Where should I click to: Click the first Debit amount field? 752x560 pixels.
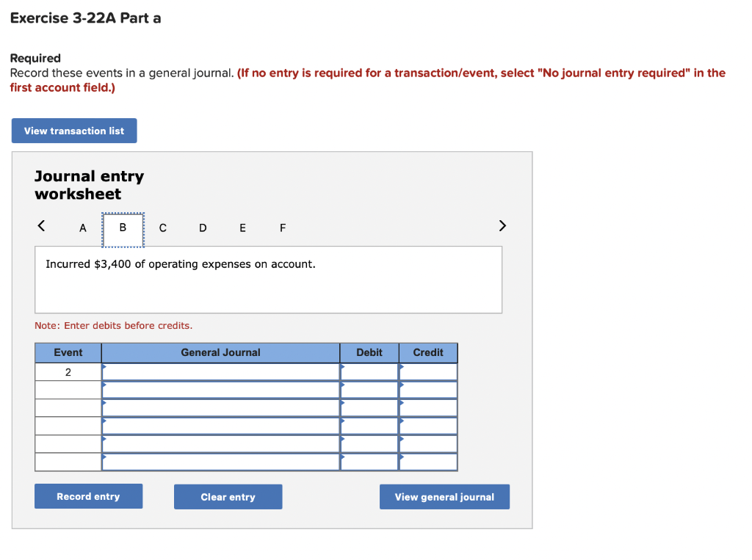point(369,372)
